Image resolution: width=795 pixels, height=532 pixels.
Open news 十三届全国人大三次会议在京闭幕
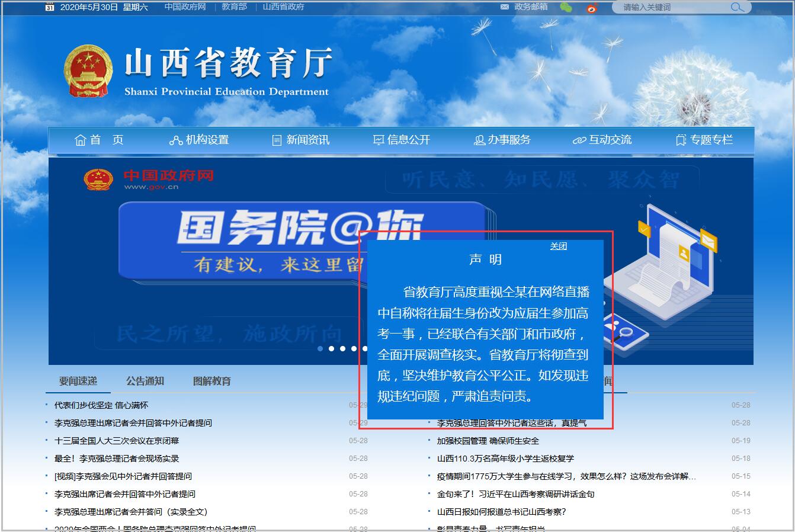tap(117, 441)
